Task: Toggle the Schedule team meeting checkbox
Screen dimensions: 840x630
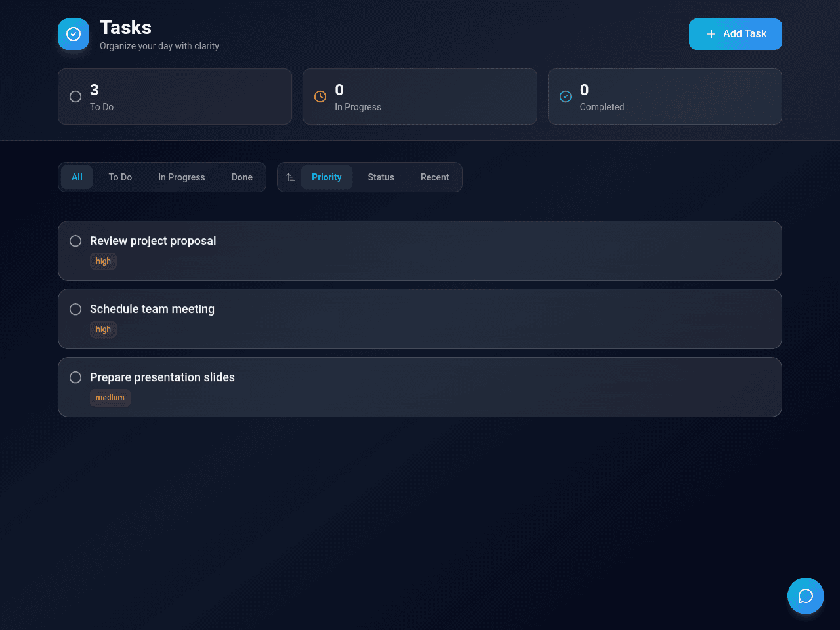Action: point(75,309)
